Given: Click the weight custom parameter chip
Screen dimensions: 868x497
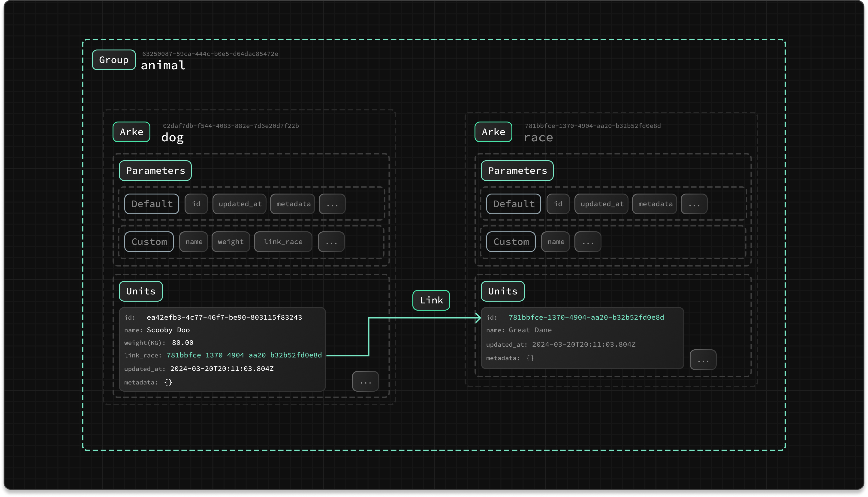Looking at the screenshot, I should pos(231,242).
